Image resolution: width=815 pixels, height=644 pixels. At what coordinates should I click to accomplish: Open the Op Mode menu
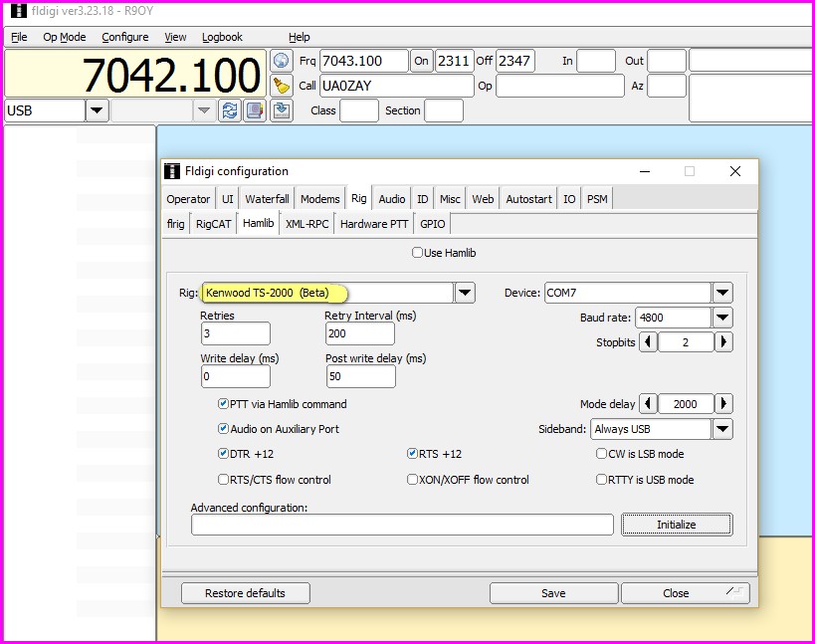pos(64,37)
